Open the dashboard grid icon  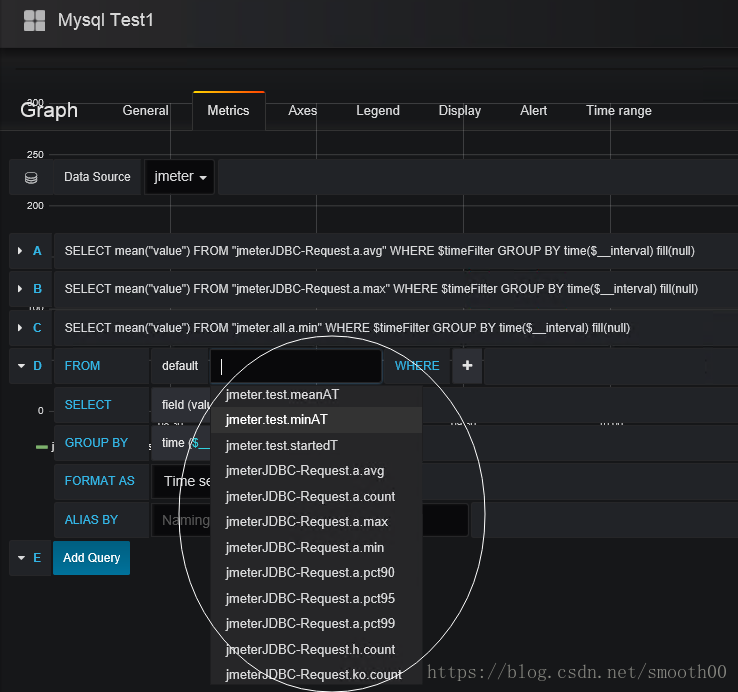tap(34, 21)
